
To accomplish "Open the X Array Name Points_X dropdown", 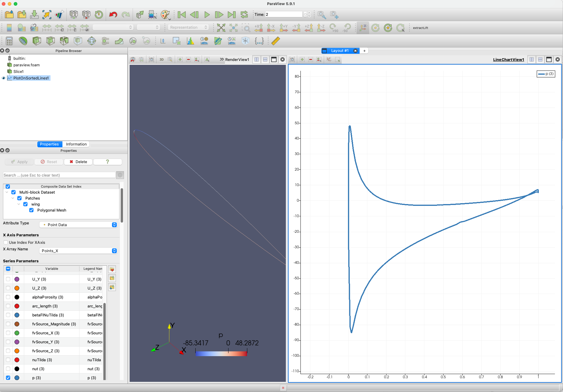I will [79, 251].
